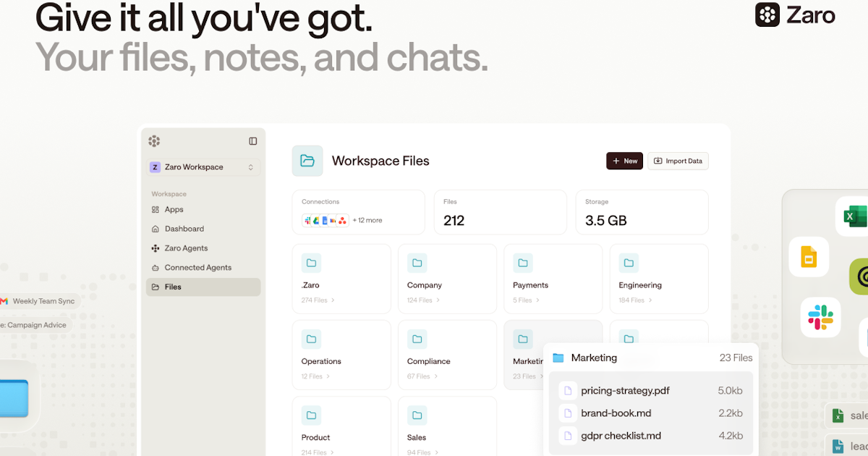Click the Storage value 3.5 GB
Screen dimensions: 868x456
606,221
